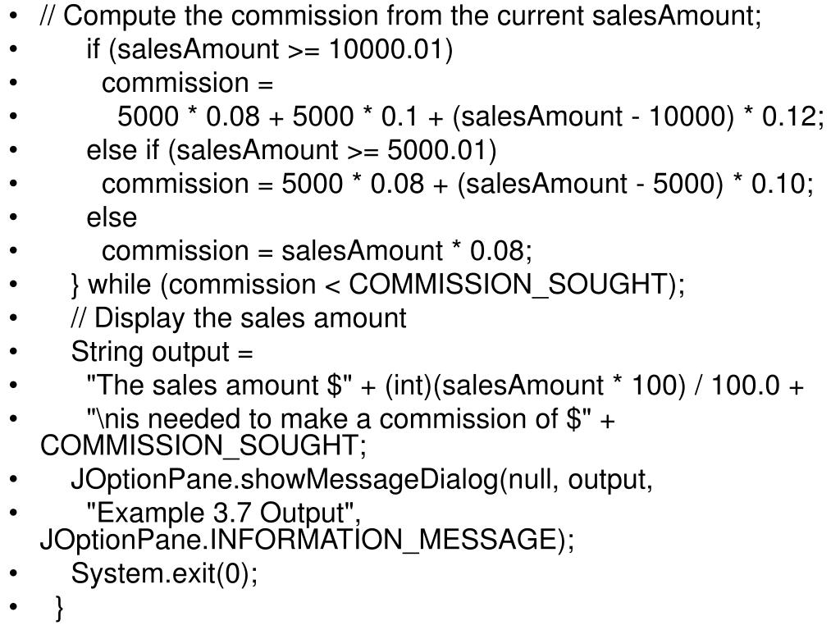Click 'commission = salesAmount * 0.08' line
This screenshot has width=840, height=630.
click(317, 251)
